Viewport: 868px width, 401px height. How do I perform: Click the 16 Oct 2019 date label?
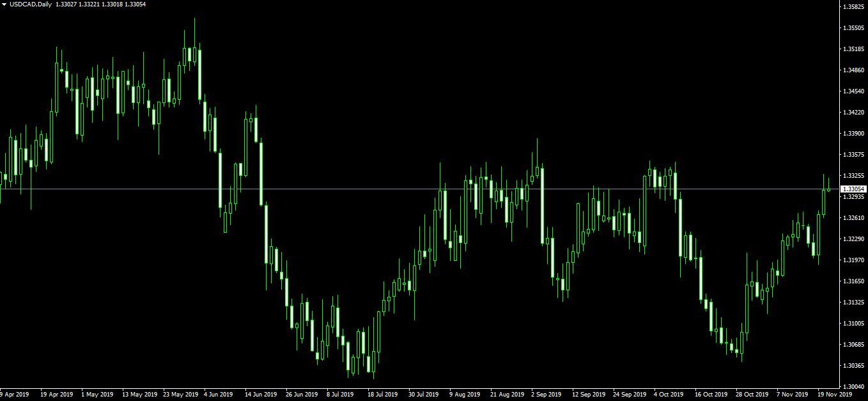tap(711, 395)
